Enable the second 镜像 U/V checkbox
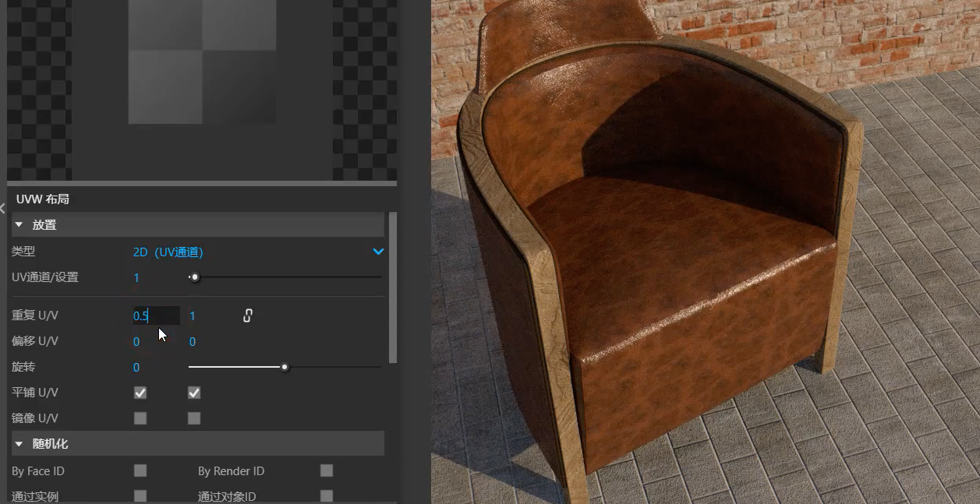 click(194, 418)
